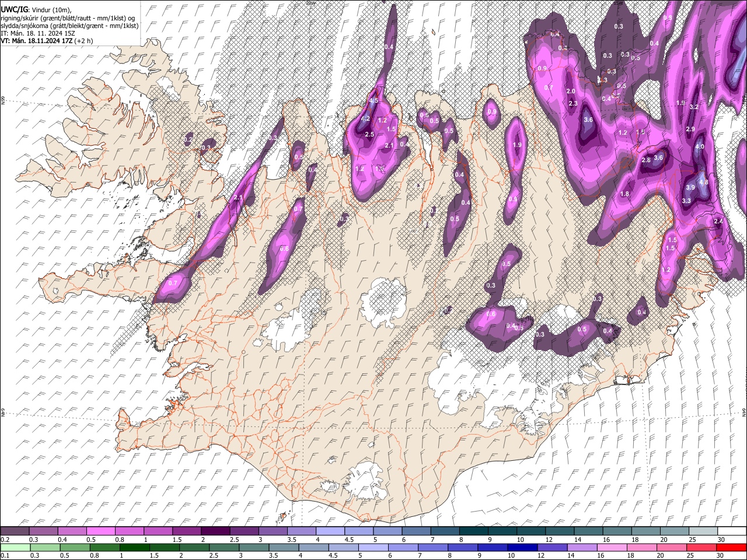Click the map value "4.2" below the 4.5 label
The width and height of the screenshot is (747, 560).
point(366,118)
